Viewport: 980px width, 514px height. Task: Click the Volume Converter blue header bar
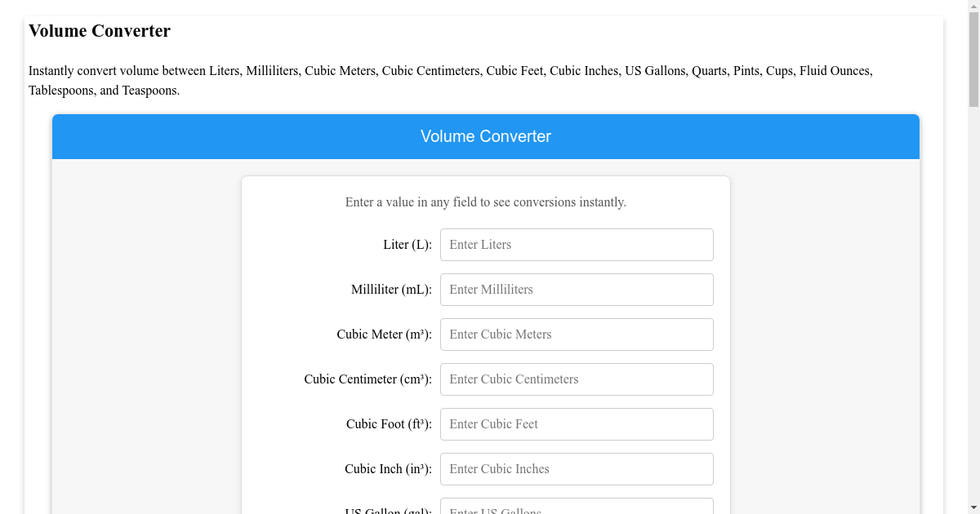tap(486, 136)
